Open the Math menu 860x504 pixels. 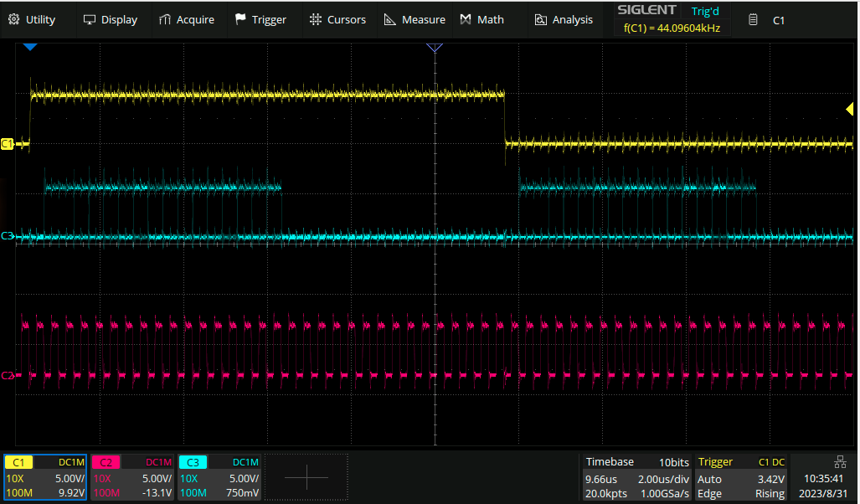481,19
